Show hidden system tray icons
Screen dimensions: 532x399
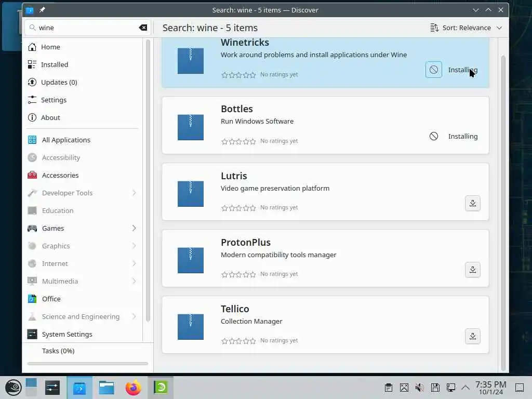click(x=465, y=388)
